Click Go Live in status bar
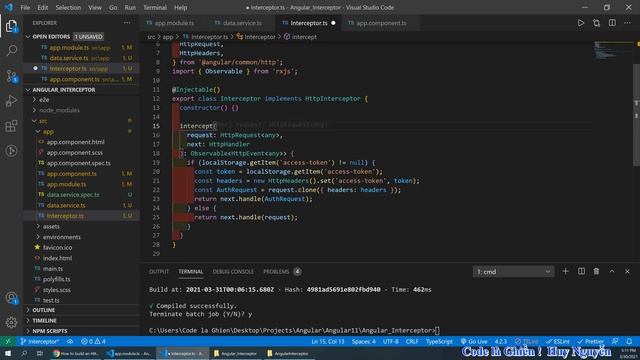Viewport: 640px width, 360px height. (474, 341)
